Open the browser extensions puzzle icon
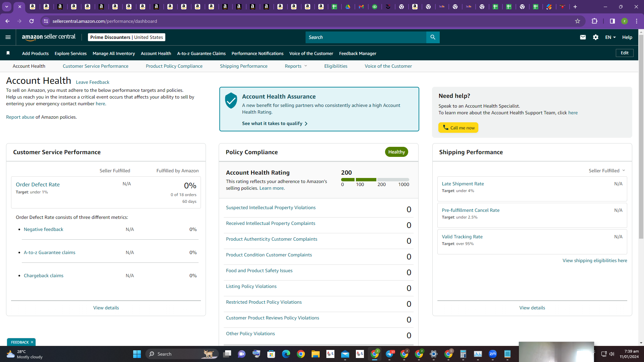Viewport: 644px width, 362px height. pyautogui.click(x=595, y=21)
